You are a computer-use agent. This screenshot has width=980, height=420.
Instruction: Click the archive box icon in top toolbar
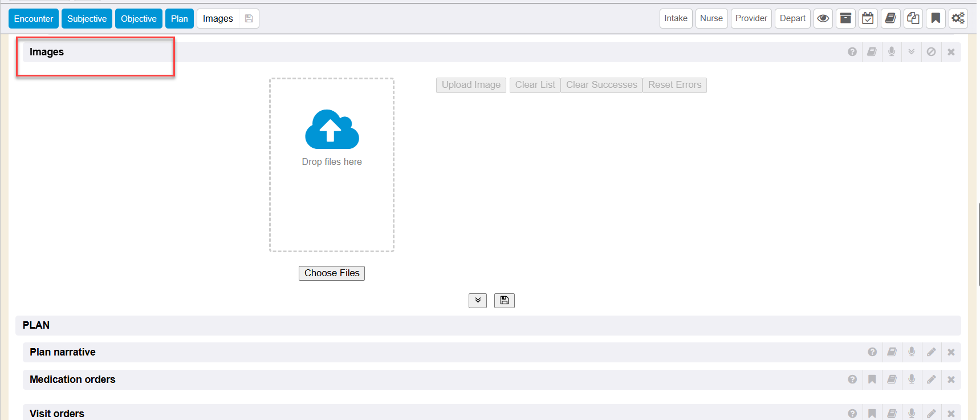pyautogui.click(x=845, y=18)
